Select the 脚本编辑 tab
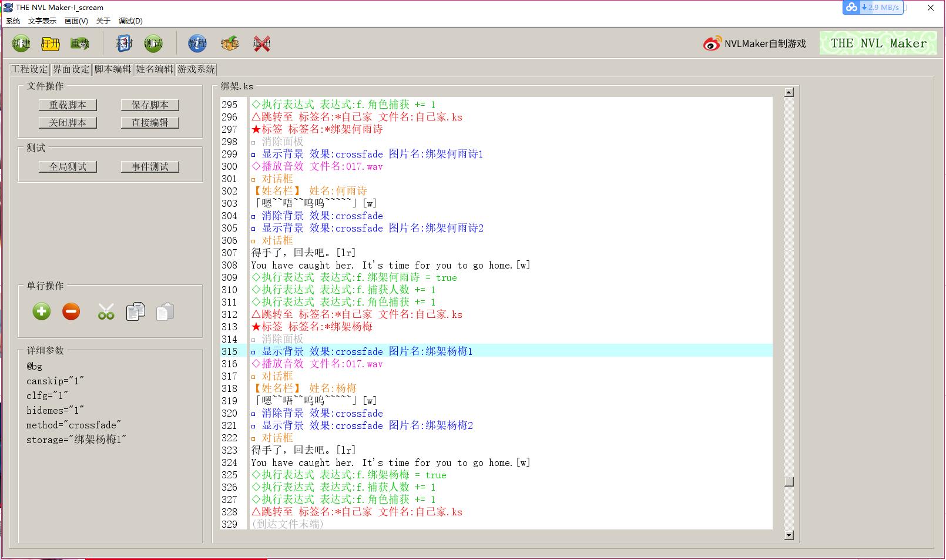The width and height of the screenshot is (946, 560). tap(113, 69)
